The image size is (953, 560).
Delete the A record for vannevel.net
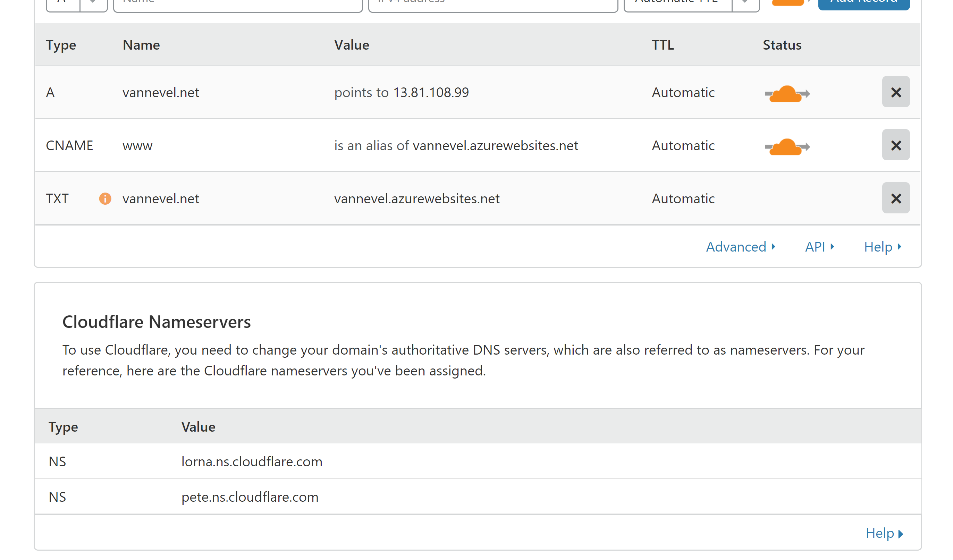895,92
